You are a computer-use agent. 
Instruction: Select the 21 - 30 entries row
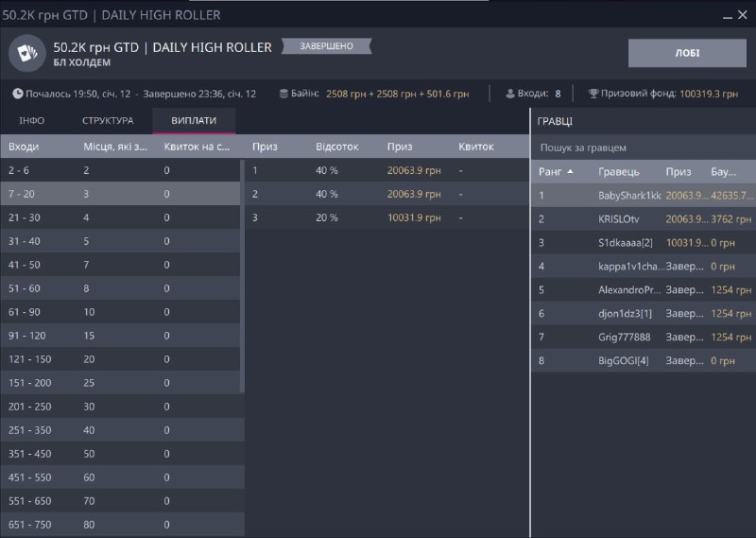pyautogui.click(x=119, y=217)
